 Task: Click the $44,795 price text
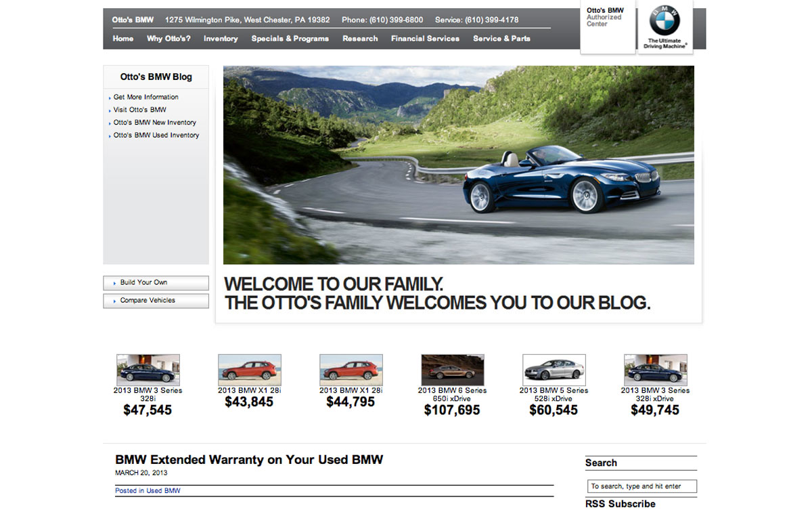pos(351,402)
